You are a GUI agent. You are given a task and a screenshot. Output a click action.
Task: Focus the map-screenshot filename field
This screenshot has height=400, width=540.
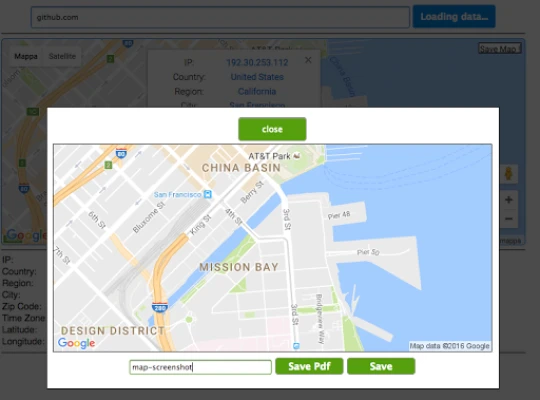pyautogui.click(x=200, y=367)
